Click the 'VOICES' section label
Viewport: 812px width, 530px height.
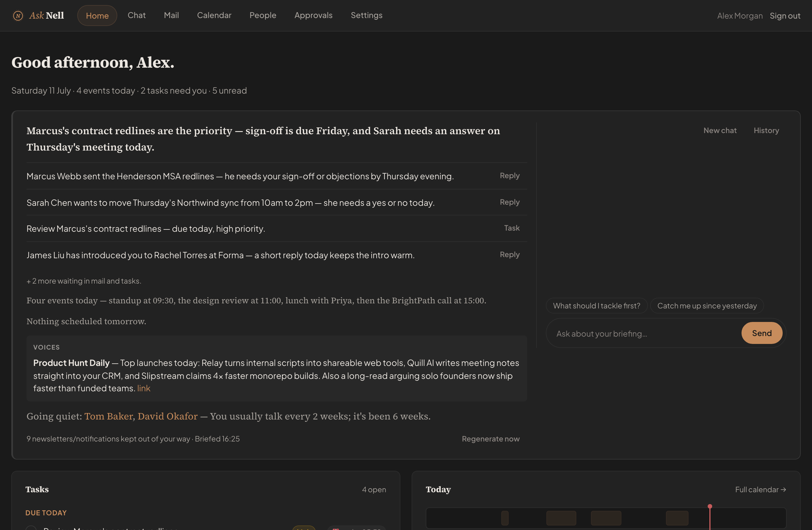(47, 347)
